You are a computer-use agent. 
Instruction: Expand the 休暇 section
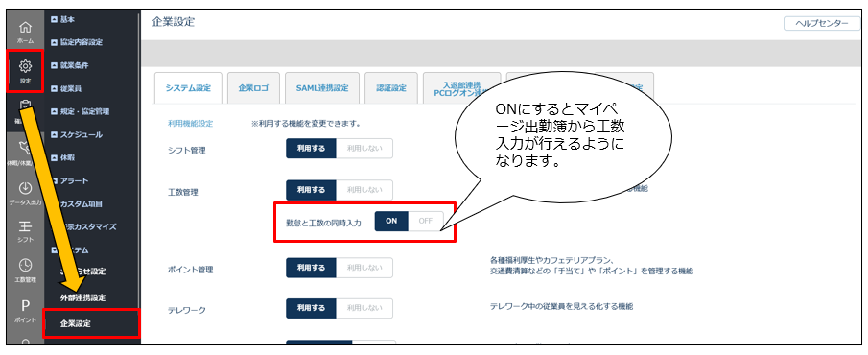pos(63,158)
